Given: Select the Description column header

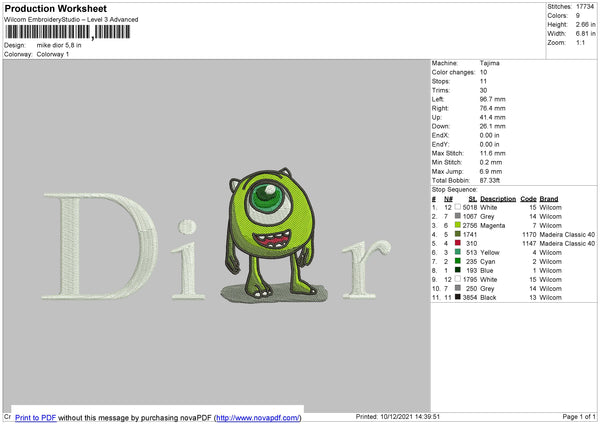Looking at the screenshot, I should 498,199.
